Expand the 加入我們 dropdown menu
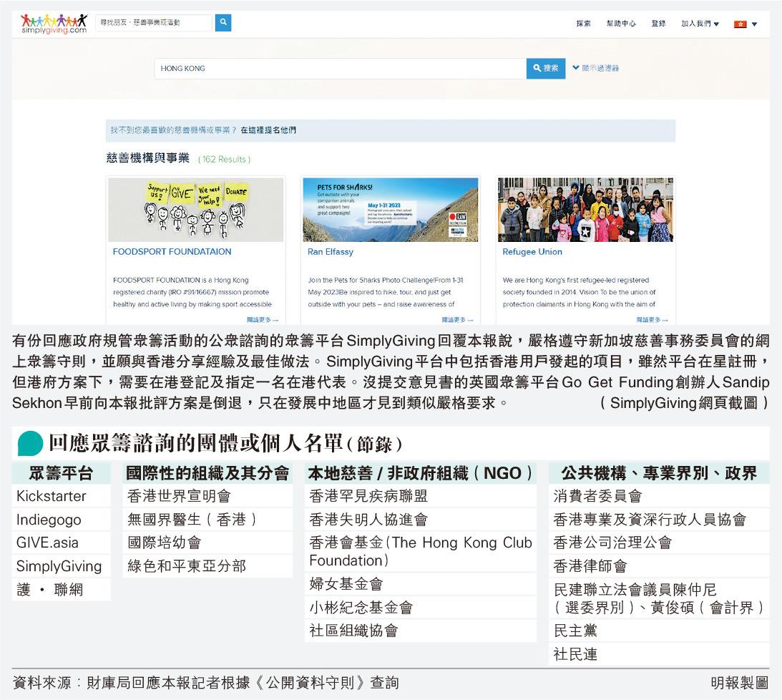 [x=700, y=24]
